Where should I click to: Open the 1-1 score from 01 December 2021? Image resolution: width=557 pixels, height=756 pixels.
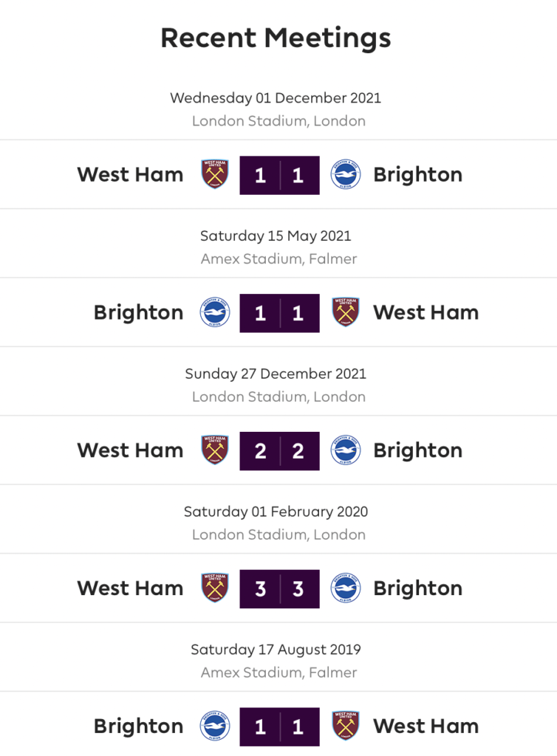pyautogui.click(x=280, y=175)
